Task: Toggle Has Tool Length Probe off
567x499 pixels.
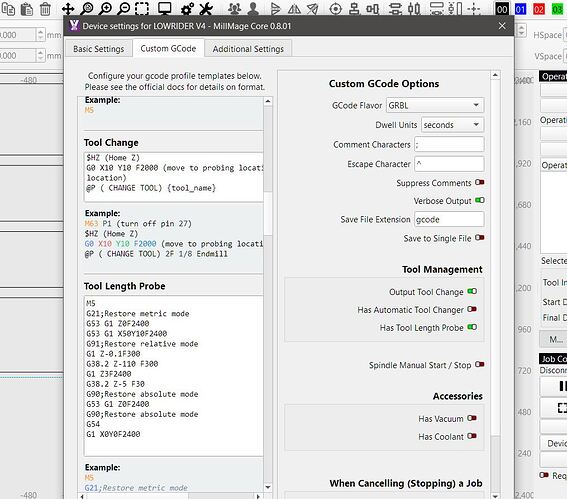Action: click(x=472, y=327)
